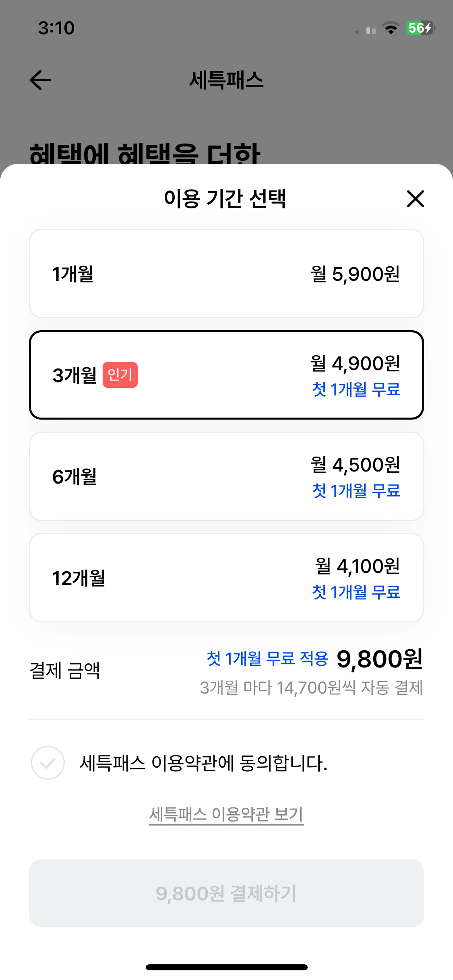Tap the 월 5,900원 price
The width and height of the screenshot is (453, 980).
[355, 274]
